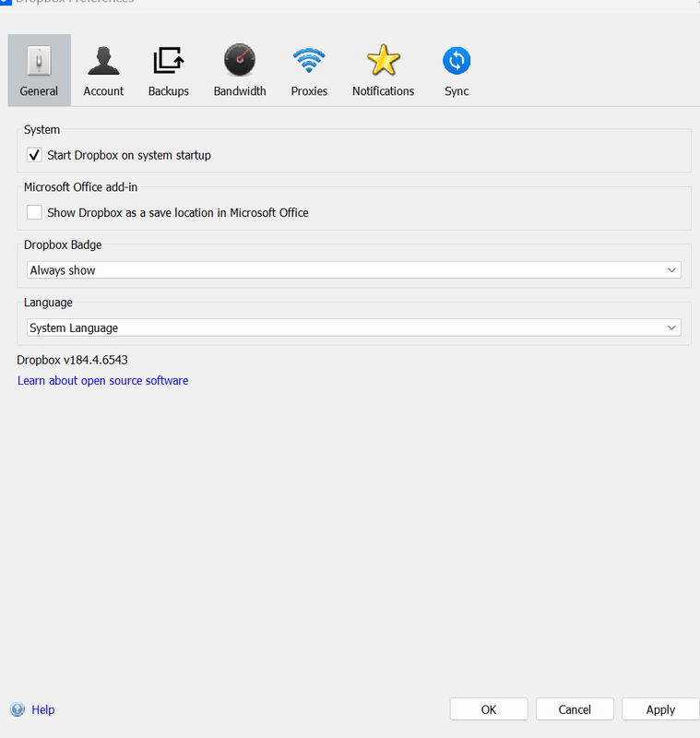Screen dimensions: 700x738
Task: Open the Dropbox Badge dropdown
Action: pos(354,270)
